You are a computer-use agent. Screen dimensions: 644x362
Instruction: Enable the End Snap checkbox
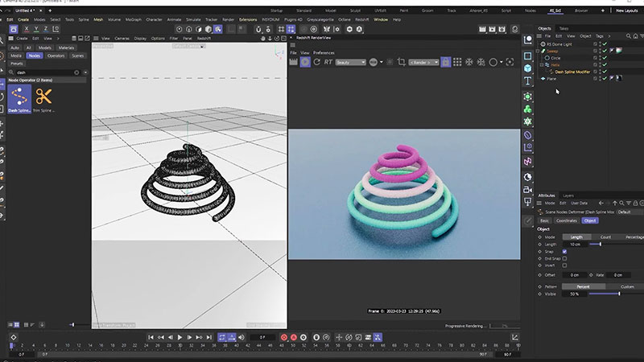pos(564,258)
